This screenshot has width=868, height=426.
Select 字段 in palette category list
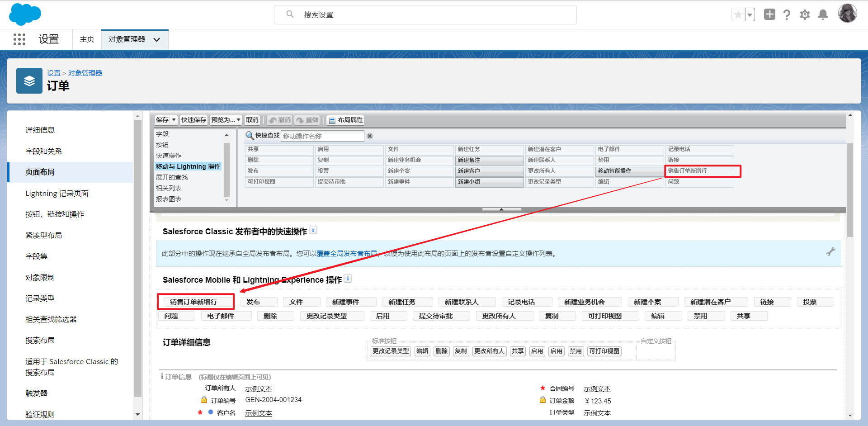coord(162,134)
